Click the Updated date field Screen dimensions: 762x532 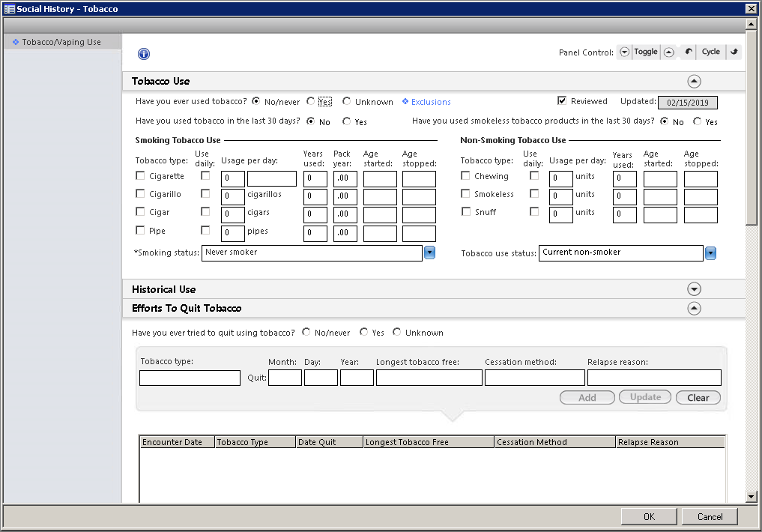687,103
